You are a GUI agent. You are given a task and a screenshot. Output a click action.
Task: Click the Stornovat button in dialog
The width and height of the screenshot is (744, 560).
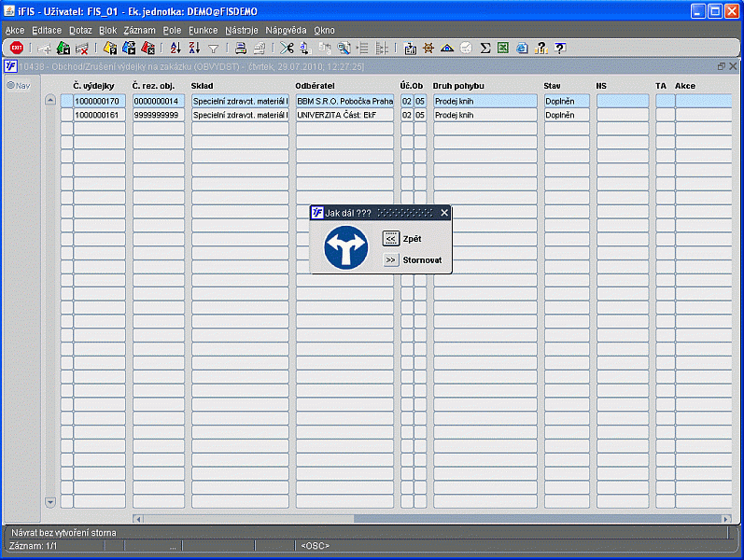coord(391,260)
